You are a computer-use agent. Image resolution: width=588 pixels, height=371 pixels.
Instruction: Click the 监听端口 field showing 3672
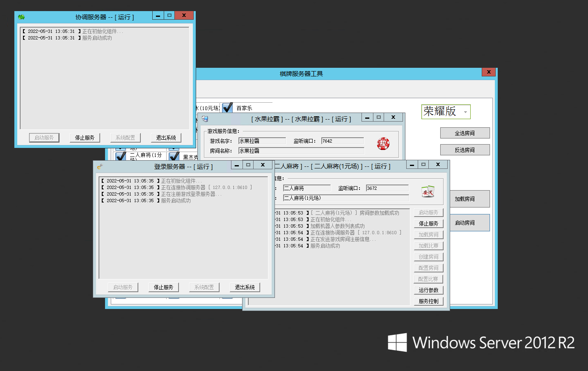(387, 188)
